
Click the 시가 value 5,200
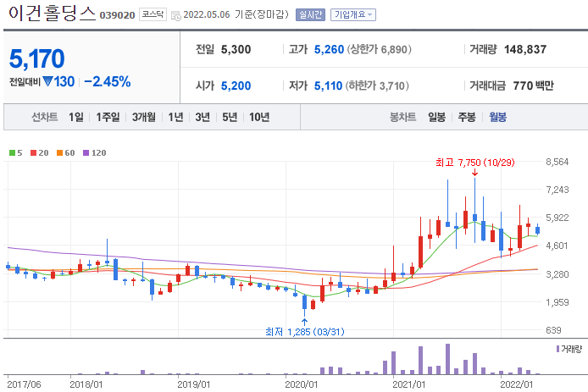(236, 86)
